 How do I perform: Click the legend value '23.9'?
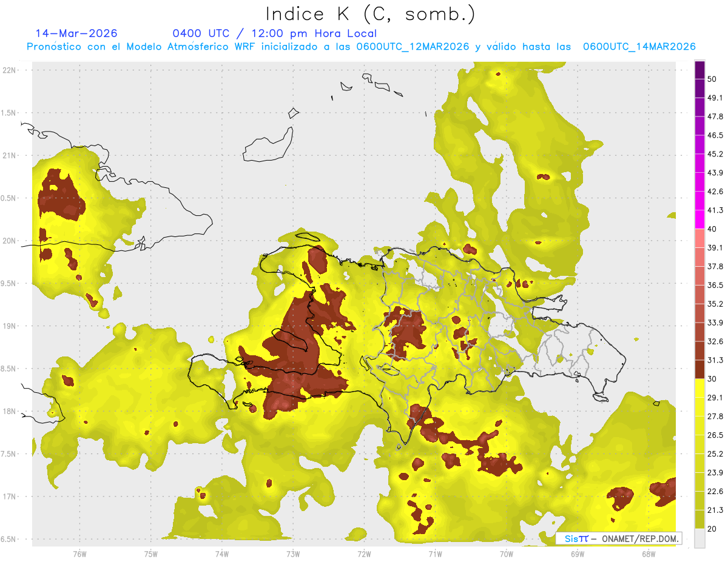click(715, 472)
